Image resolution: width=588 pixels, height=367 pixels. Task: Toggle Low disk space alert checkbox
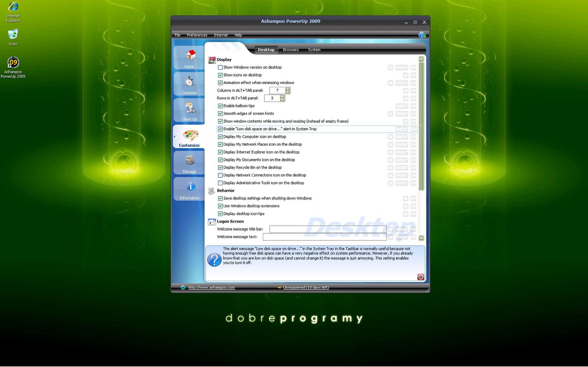pos(220,129)
